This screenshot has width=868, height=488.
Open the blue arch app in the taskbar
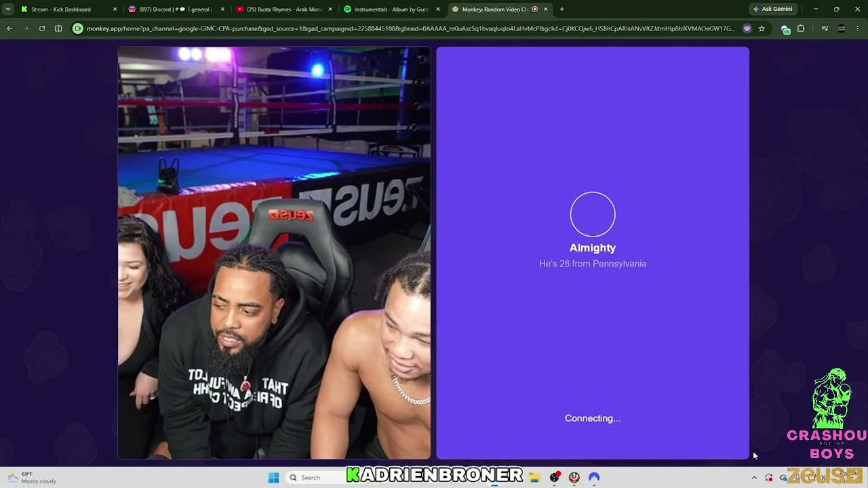[594, 478]
